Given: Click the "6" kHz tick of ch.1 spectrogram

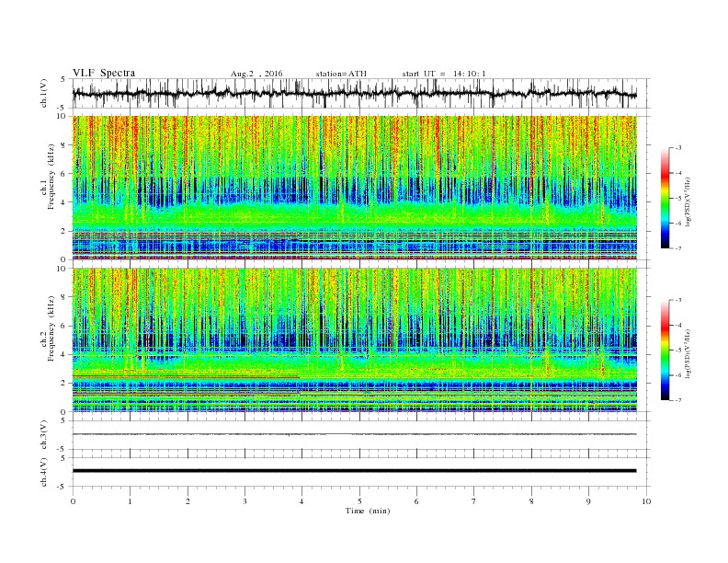Looking at the screenshot, I should pyautogui.click(x=64, y=174).
